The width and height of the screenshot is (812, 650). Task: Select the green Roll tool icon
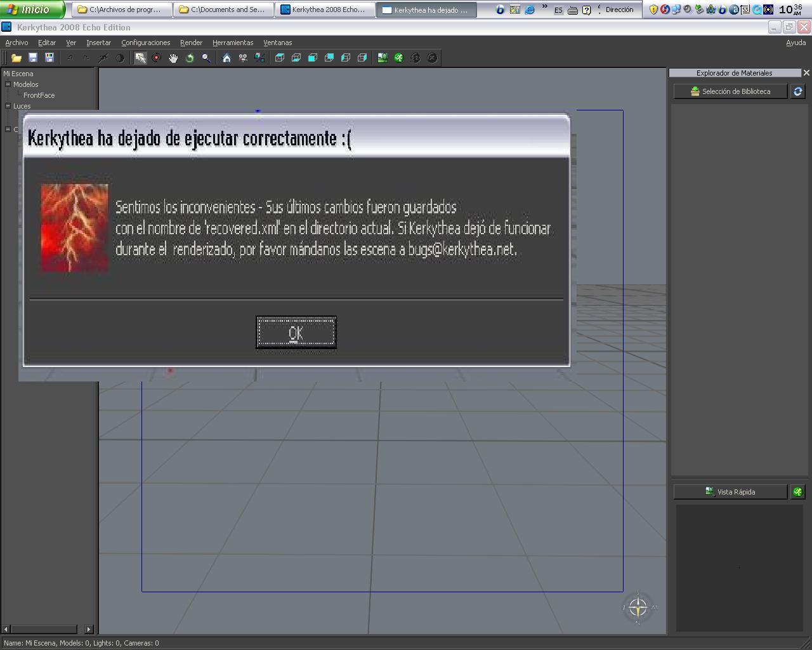tap(190, 58)
